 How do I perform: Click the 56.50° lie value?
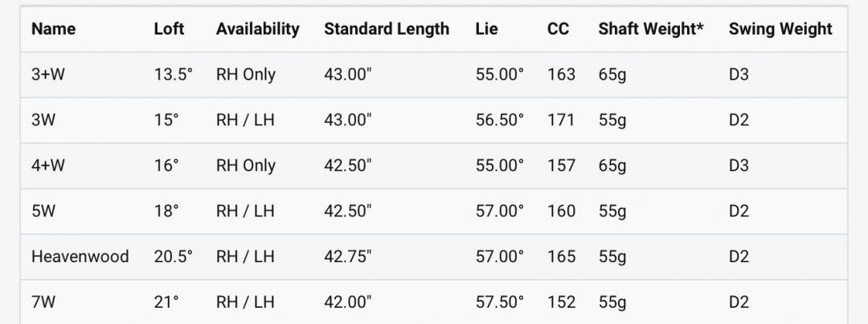click(499, 120)
